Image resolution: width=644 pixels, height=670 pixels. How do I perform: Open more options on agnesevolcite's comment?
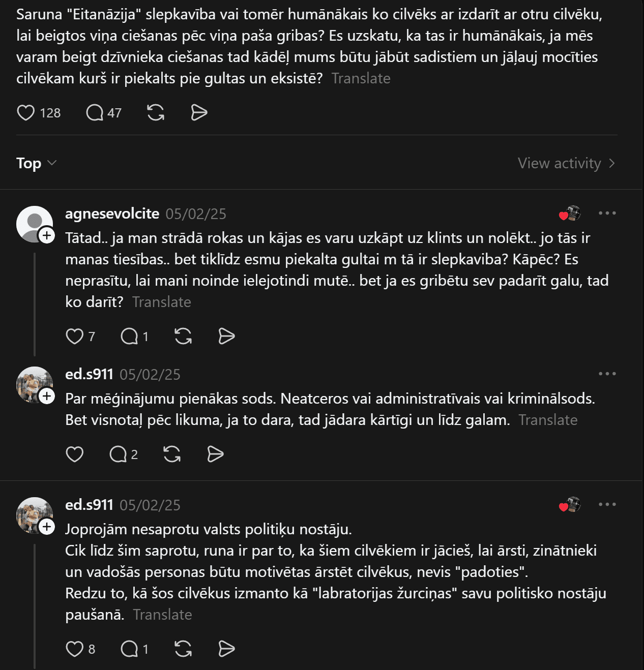point(607,213)
